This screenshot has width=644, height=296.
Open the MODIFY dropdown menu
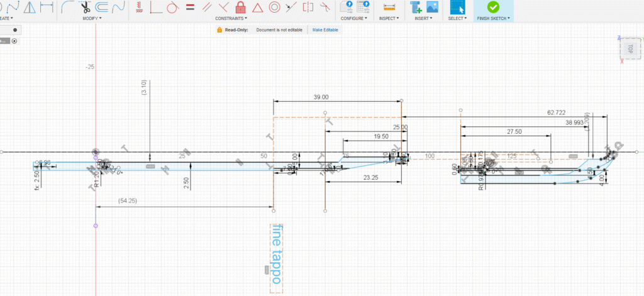point(92,18)
